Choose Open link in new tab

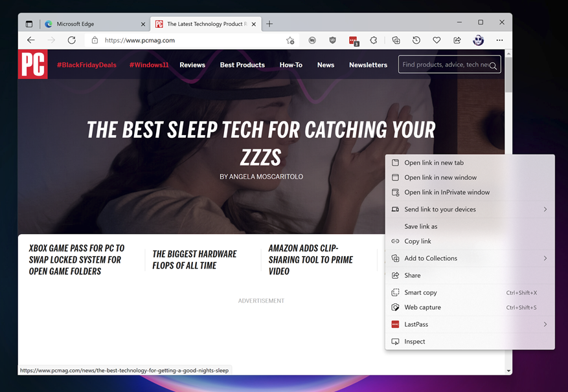(470, 162)
